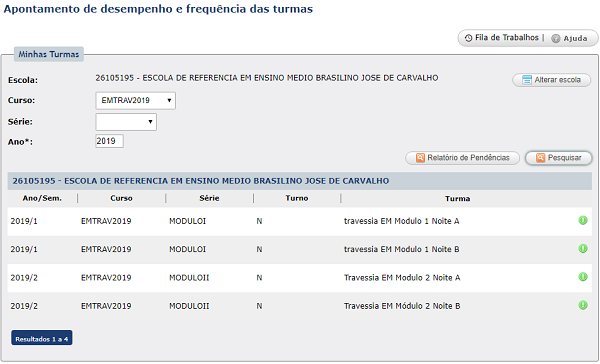Open Fila de Trabalhos link

[x=506, y=38]
